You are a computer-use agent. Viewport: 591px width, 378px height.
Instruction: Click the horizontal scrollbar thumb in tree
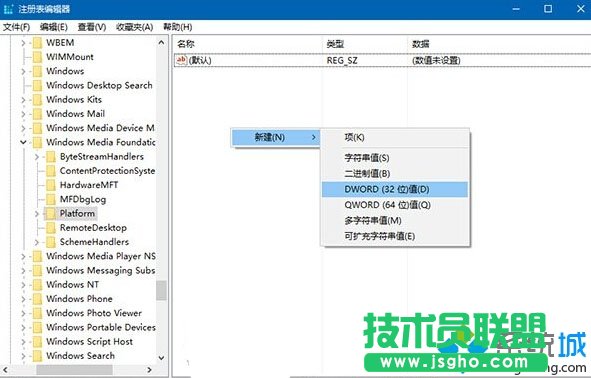[x=75, y=370]
